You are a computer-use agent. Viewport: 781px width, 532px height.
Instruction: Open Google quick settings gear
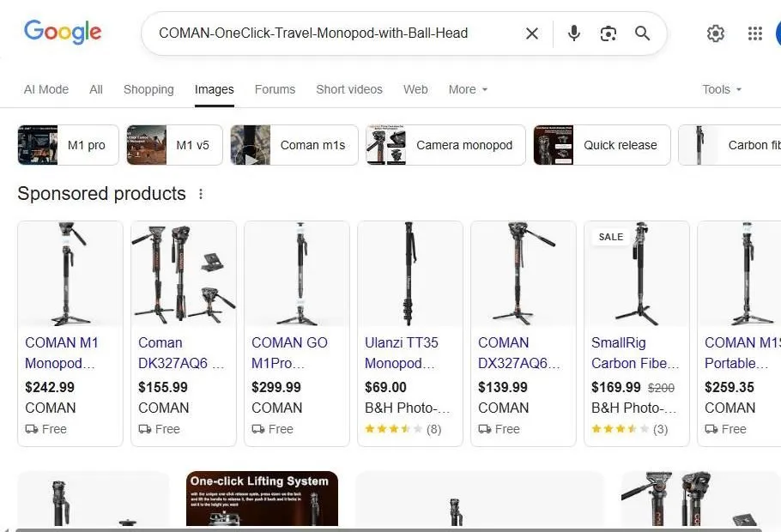point(716,33)
